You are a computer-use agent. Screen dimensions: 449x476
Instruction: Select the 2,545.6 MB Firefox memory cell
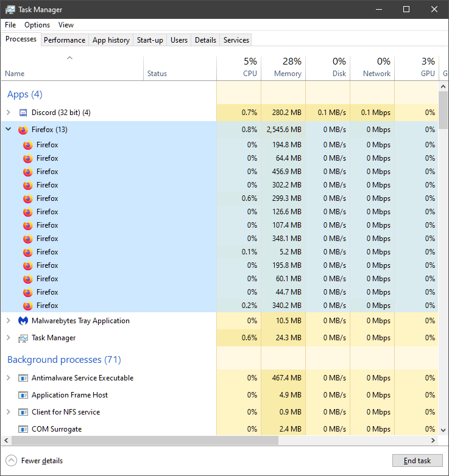point(283,130)
